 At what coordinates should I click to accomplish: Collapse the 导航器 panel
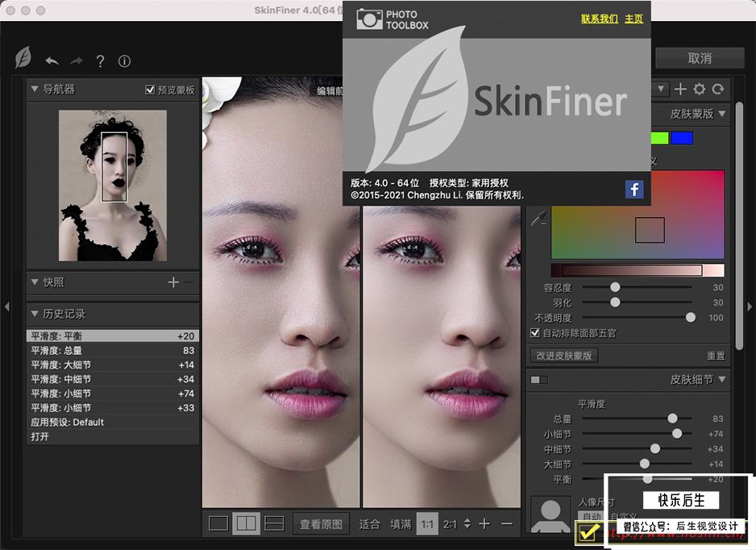click(x=34, y=89)
